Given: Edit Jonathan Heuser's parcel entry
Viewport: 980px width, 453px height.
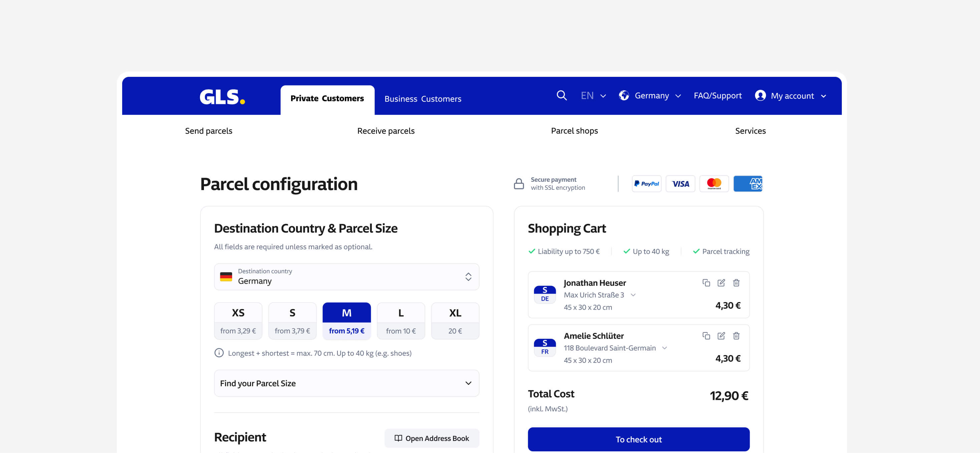Looking at the screenshot, I should pyautogui.click(x=721, y=283).
